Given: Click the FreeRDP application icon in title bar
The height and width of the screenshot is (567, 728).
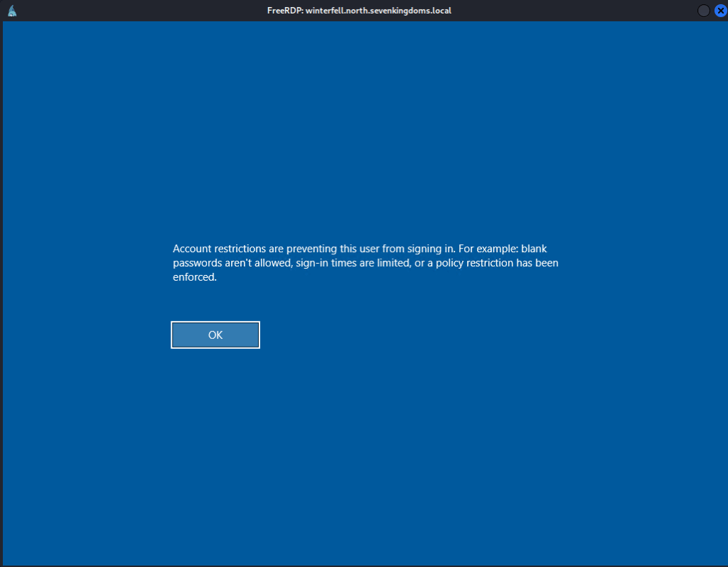Looking at the screenshot, I should 11,10.
